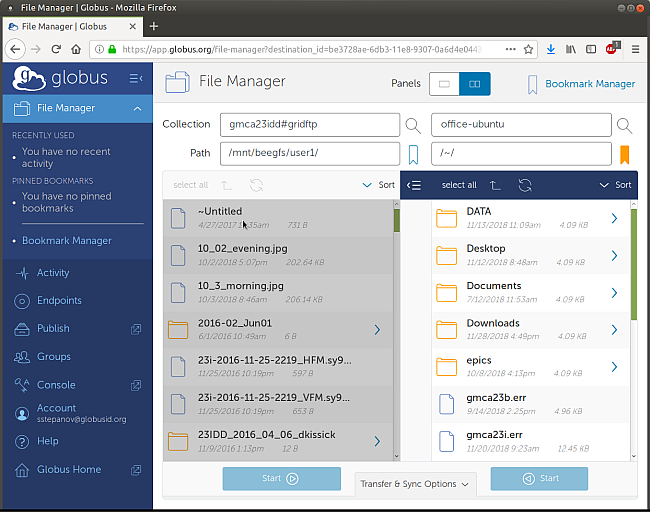Viewport: 650px width, 512px height.
Task: Select the File Manager | Globus browser tab
Action: coord(73,27)
